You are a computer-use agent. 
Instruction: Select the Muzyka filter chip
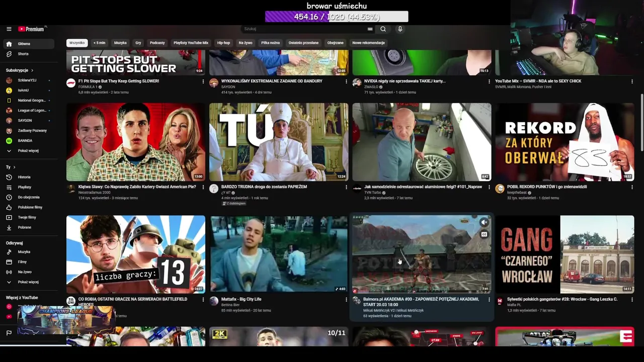(x=120, y=43)
